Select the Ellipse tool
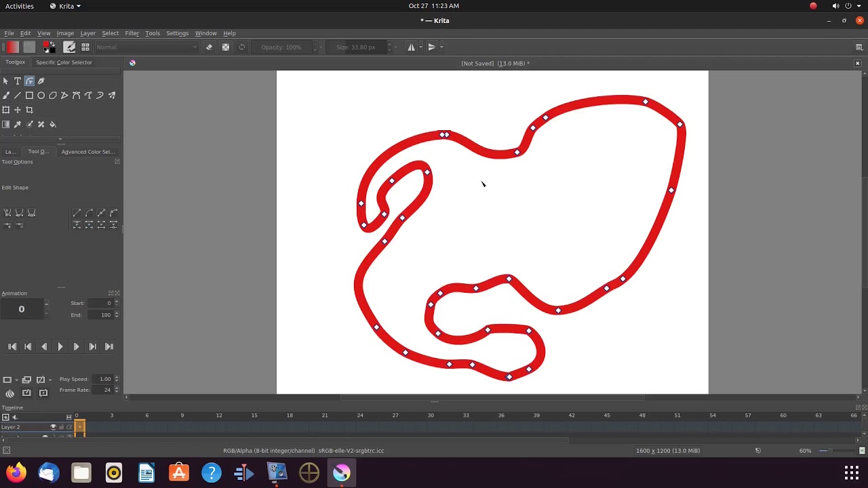Viewport: 868px width, 488px height. 41,96
